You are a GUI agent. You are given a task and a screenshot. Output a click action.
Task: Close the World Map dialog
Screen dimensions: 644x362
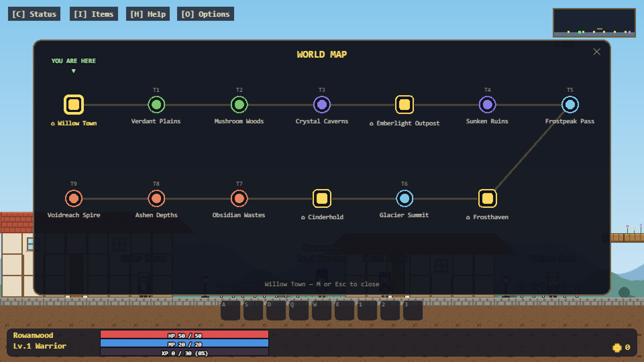[597, 52]
